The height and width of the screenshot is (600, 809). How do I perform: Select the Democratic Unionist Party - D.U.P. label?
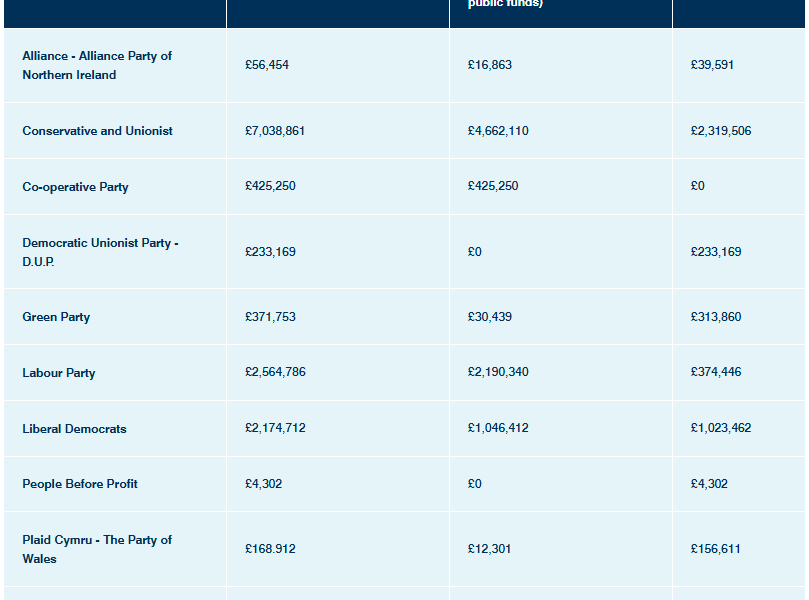tap(100, 252)
